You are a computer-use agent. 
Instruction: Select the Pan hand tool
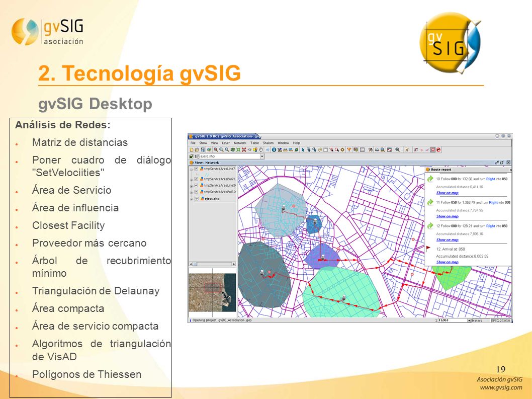pyautogui.click(x=261, y=150)
